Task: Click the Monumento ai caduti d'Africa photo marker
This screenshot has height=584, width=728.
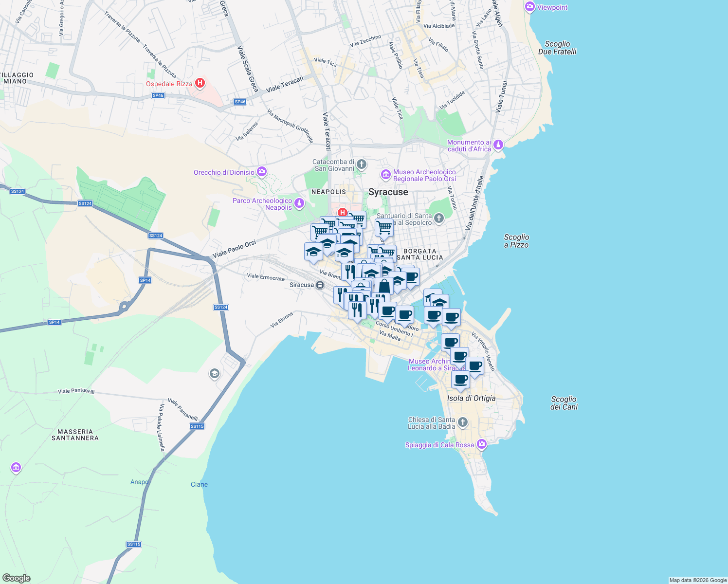Action: pyautogui.click(x=498, y=145)
